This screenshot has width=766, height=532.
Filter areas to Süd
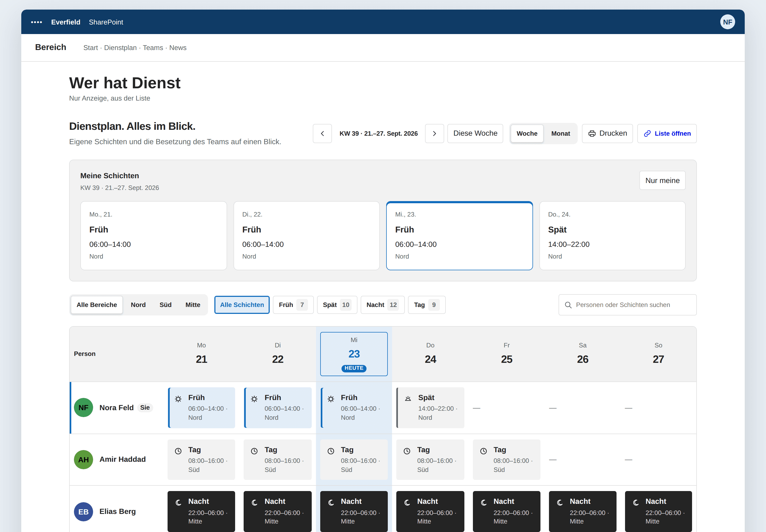165,305
